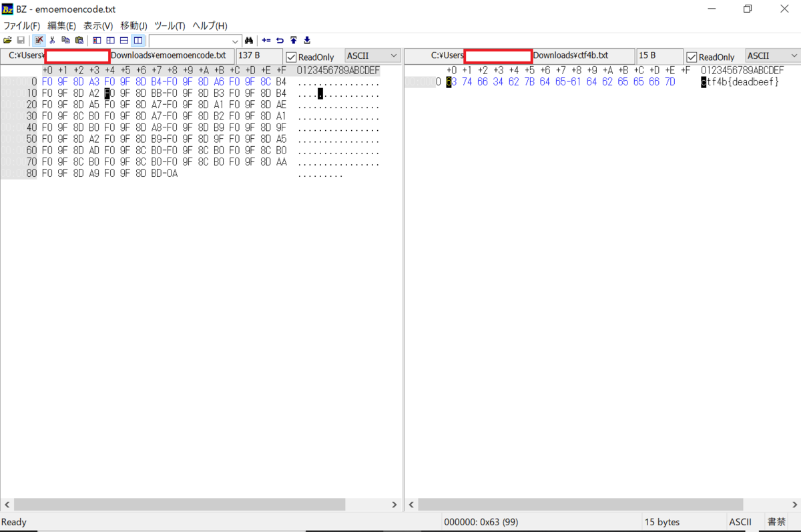Click the Cut (scissors) toolbar icon
This screenshot has height=532, width=801.
coord(53,40)
